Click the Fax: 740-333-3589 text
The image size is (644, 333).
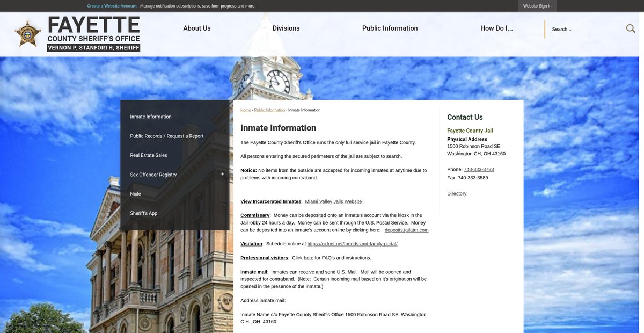467,178
